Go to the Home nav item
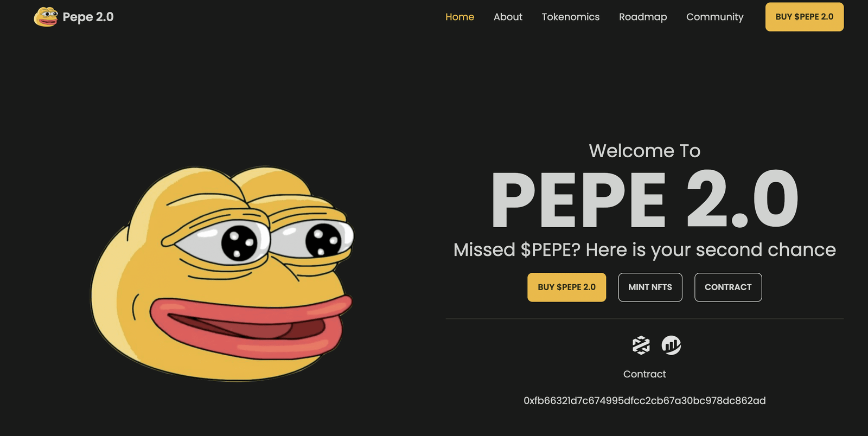Image resolution: width=868 pixels, height=436 pixels. point(459,17)
